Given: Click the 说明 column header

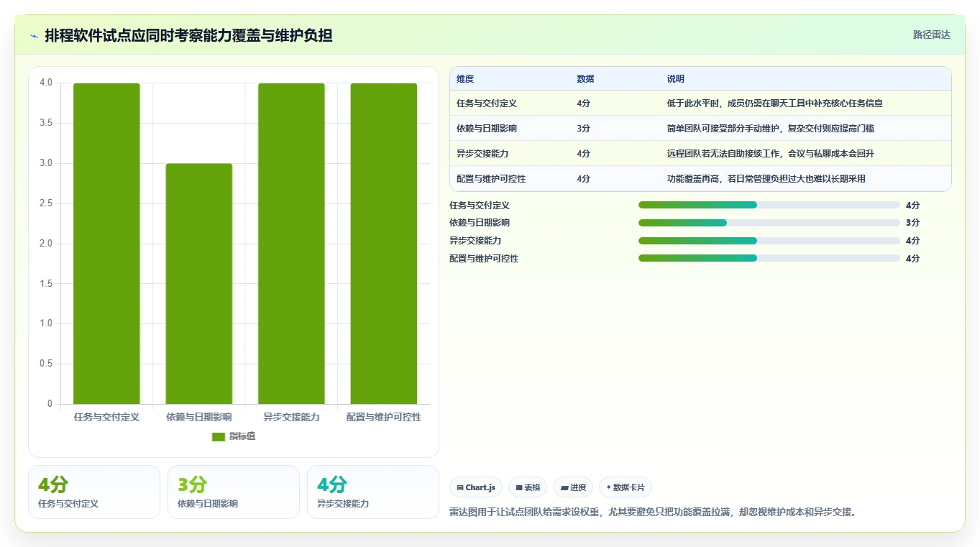Looking at the screenshot, I should tap(676, 79).
